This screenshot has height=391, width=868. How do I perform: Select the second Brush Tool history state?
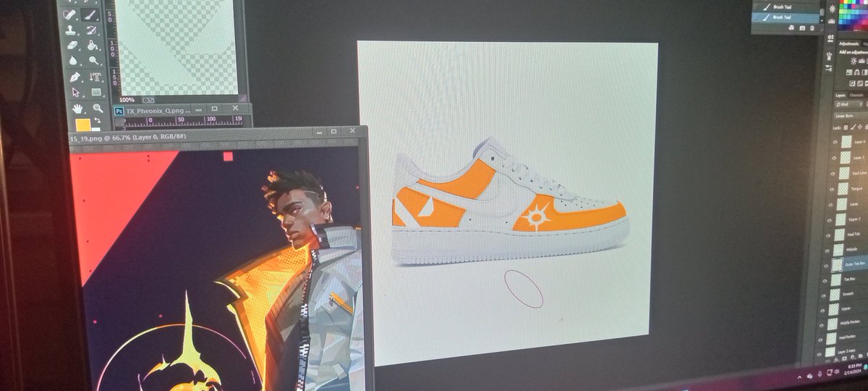(785, 17)
